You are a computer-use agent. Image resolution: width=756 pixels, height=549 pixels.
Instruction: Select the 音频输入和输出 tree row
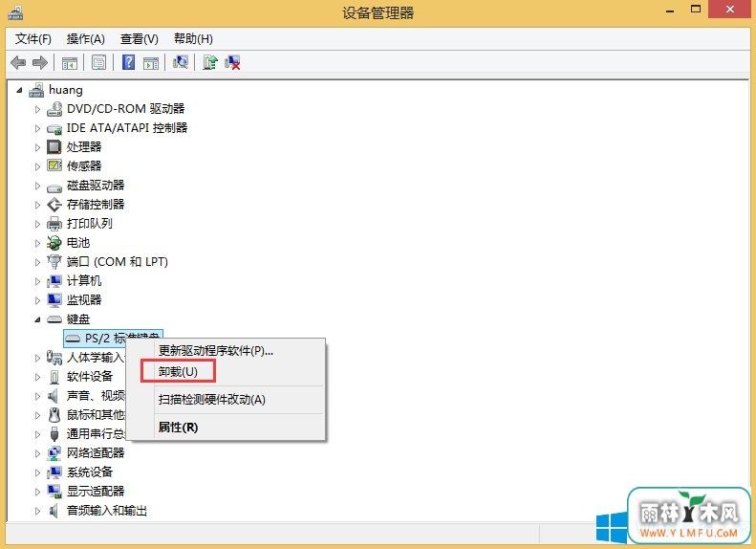[107, 511]
